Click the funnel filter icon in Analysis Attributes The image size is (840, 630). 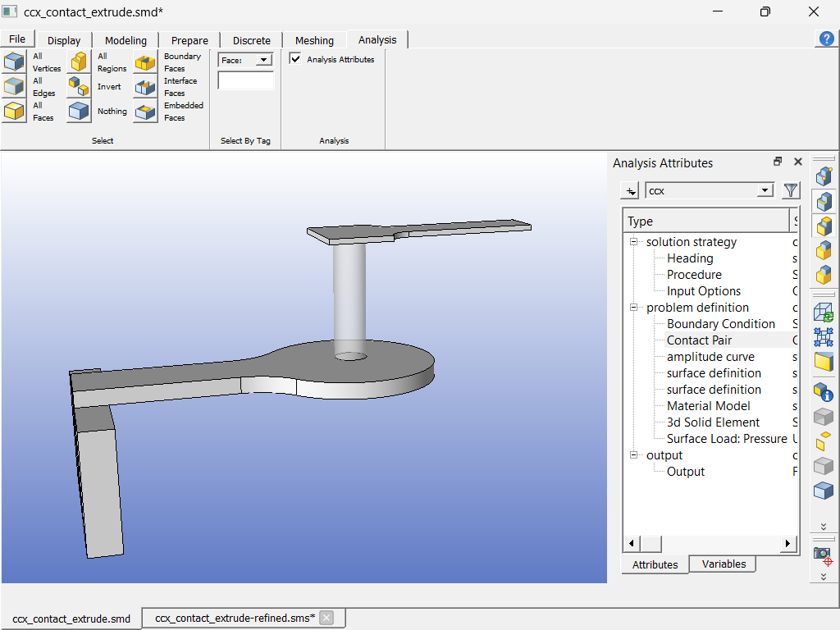pos(791,190)
